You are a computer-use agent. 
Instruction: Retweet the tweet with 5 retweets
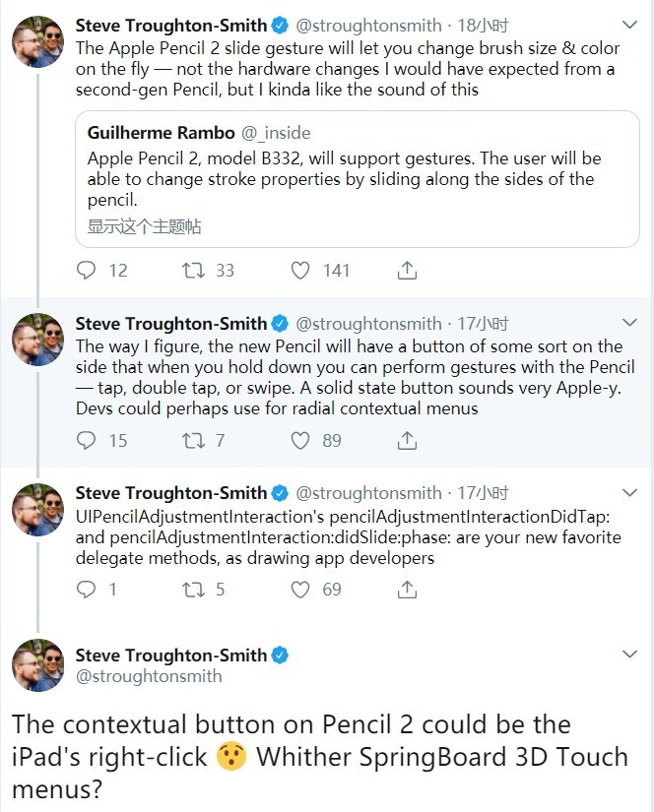(194, 589)
